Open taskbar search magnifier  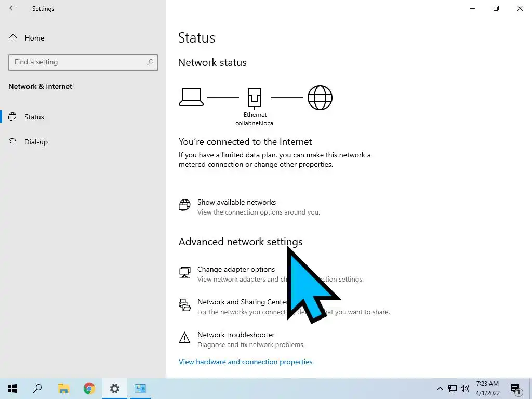click(x=37, y=389)
